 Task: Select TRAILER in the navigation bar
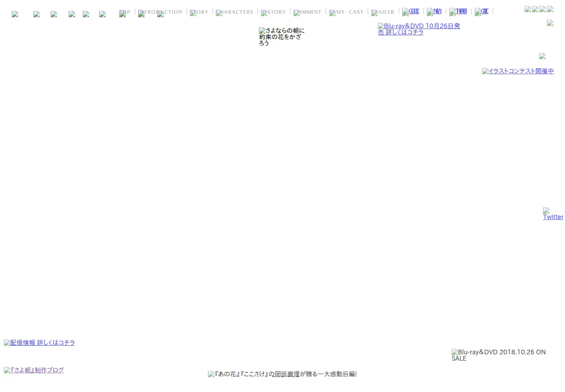(383, 12)
